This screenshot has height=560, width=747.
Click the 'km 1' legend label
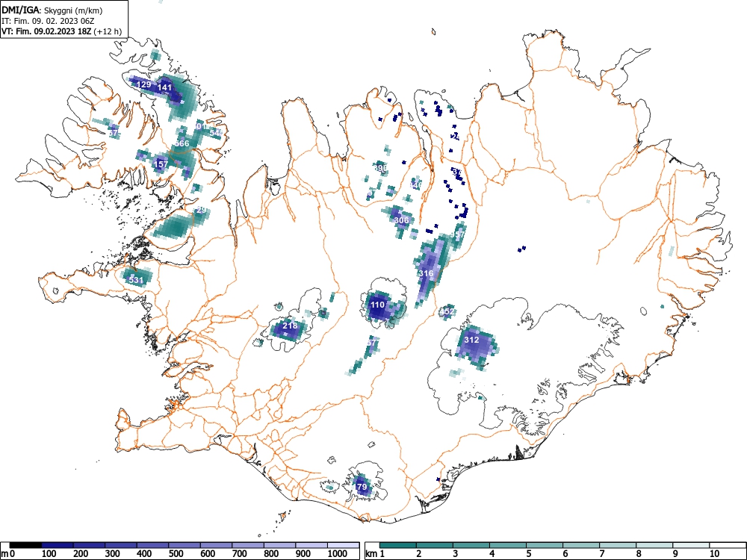[x=375, y=554]
